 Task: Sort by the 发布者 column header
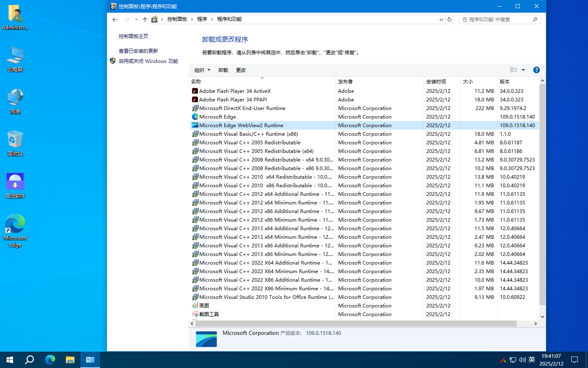[379, 81]
